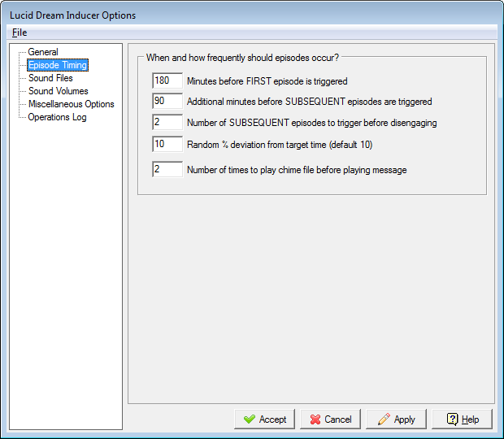Screen dimensions: 504x439
Task: Open the File menu
Action: (20, 33)
